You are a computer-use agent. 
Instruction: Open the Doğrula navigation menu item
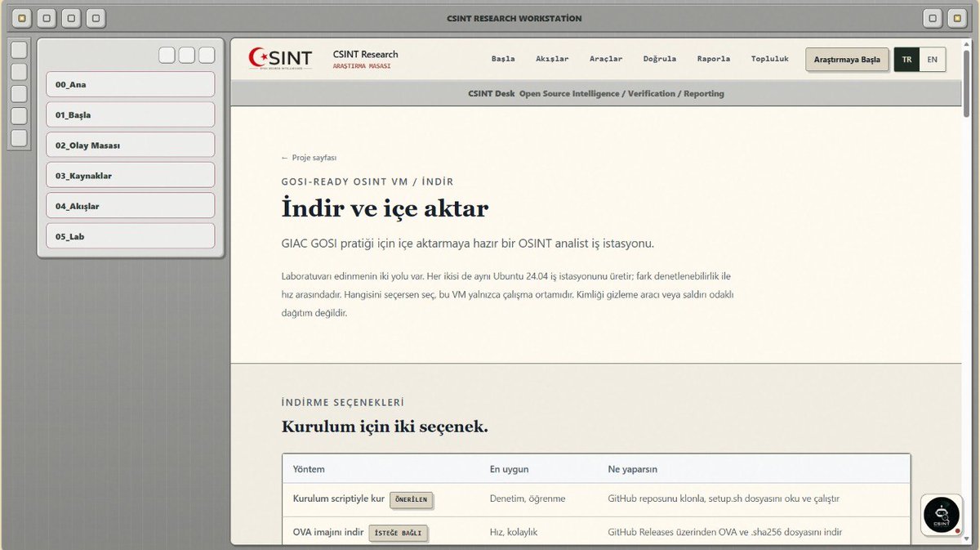[x=660, y=59]
